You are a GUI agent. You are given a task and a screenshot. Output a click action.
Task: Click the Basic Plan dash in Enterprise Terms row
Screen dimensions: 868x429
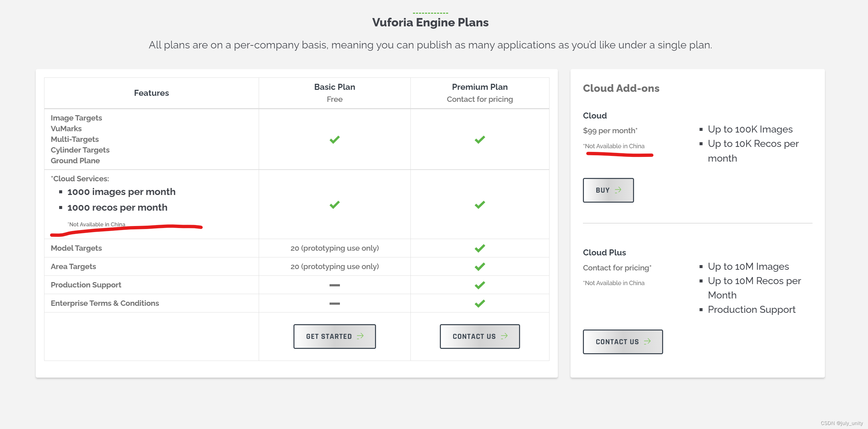coord(335,303)
